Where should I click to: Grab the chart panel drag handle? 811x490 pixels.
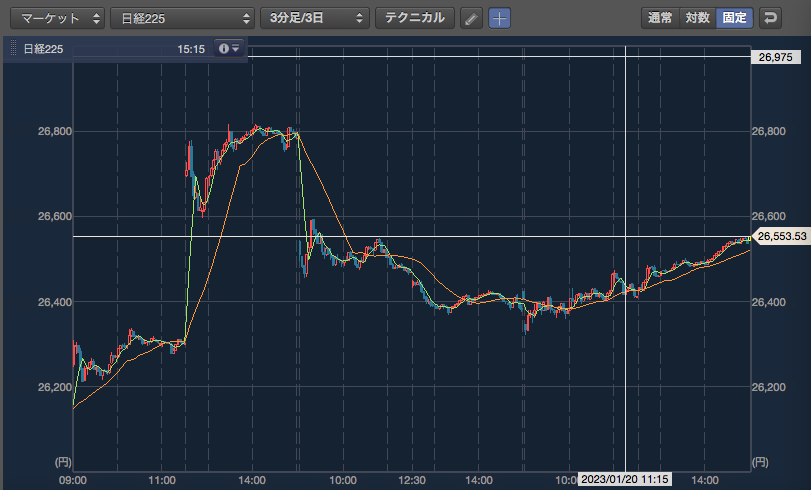click(x=14, y=49)
